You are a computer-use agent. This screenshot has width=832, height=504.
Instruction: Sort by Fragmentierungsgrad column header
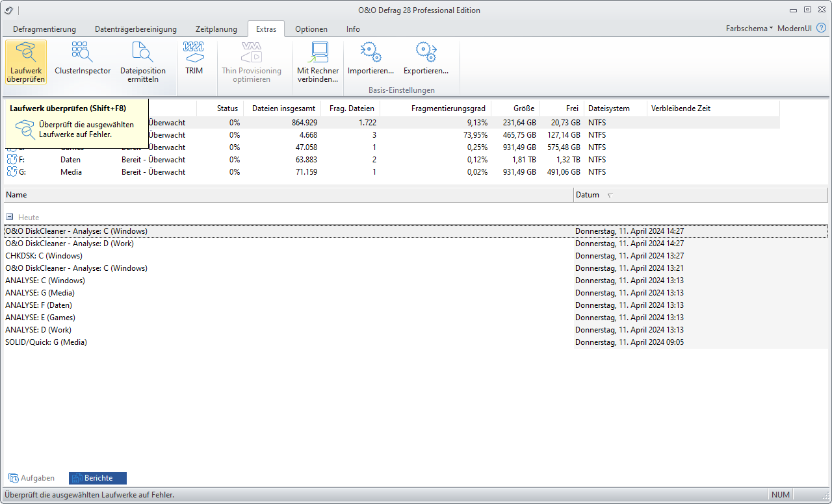pos(435,108)
